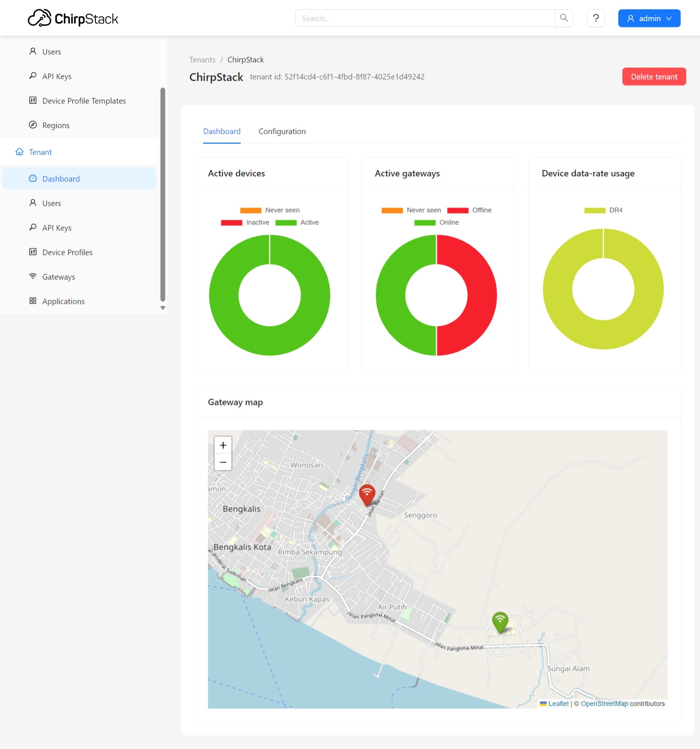
Task: Click the Delete tenant button
Action: coord(654,77)
